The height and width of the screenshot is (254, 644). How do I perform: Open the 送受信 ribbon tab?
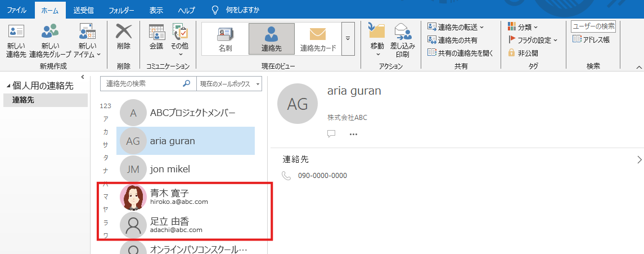click(x=83, y=10)
